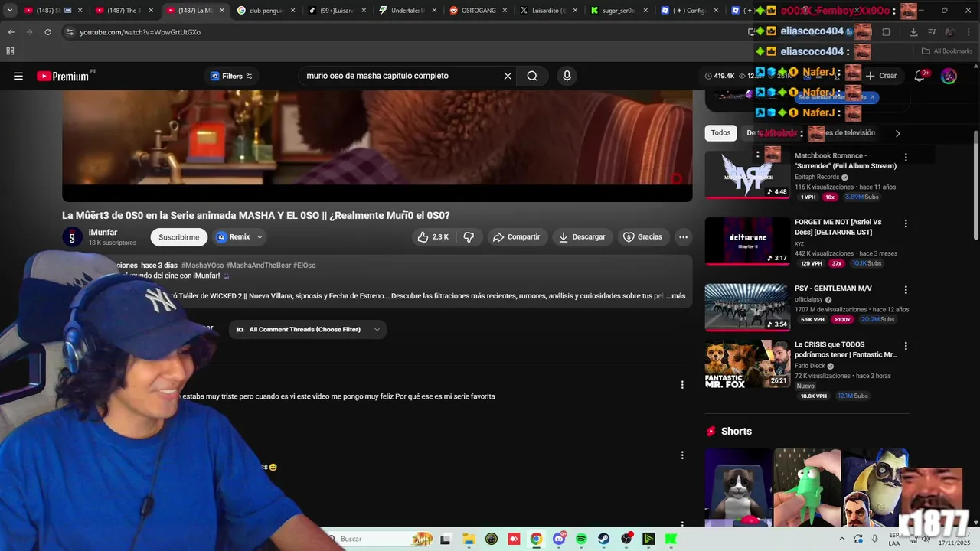Download the video with Descargar
The width and height of the screenshot is (980, 551).
coord(582,237)
